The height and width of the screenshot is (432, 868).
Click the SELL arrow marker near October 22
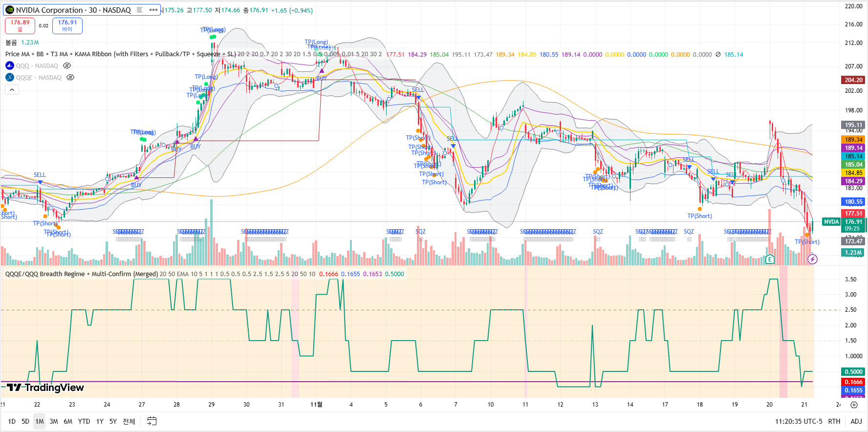coord(40,181)
